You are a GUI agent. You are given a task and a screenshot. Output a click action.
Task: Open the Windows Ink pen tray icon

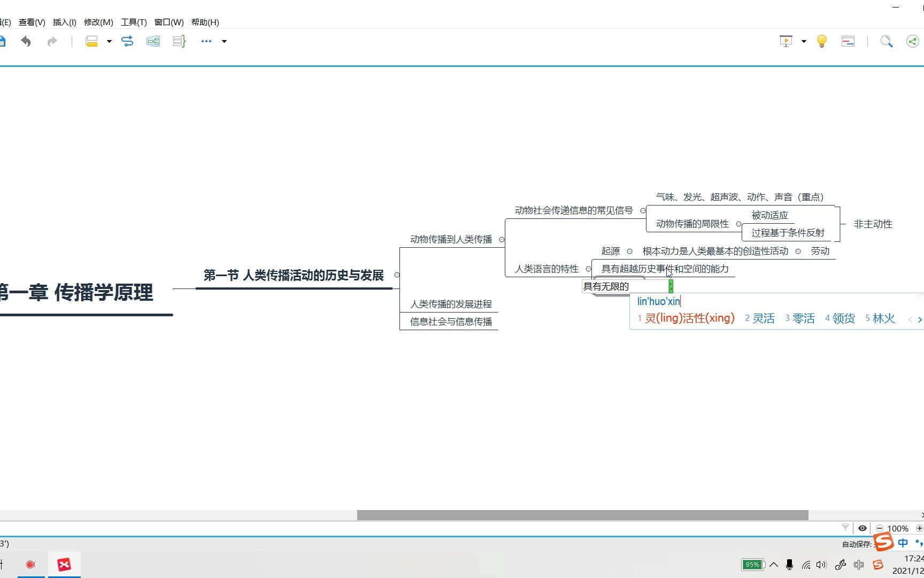[x=841, y=565]
